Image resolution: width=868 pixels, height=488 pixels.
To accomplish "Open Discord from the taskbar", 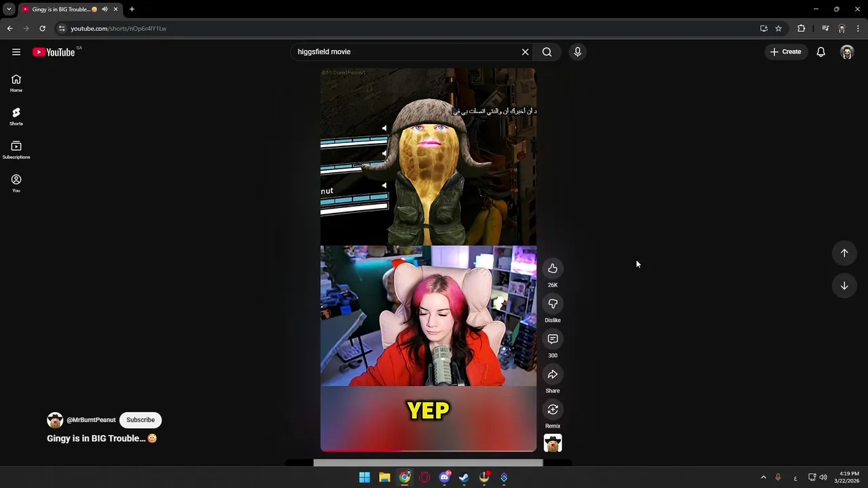I will [x=444, y=477].
